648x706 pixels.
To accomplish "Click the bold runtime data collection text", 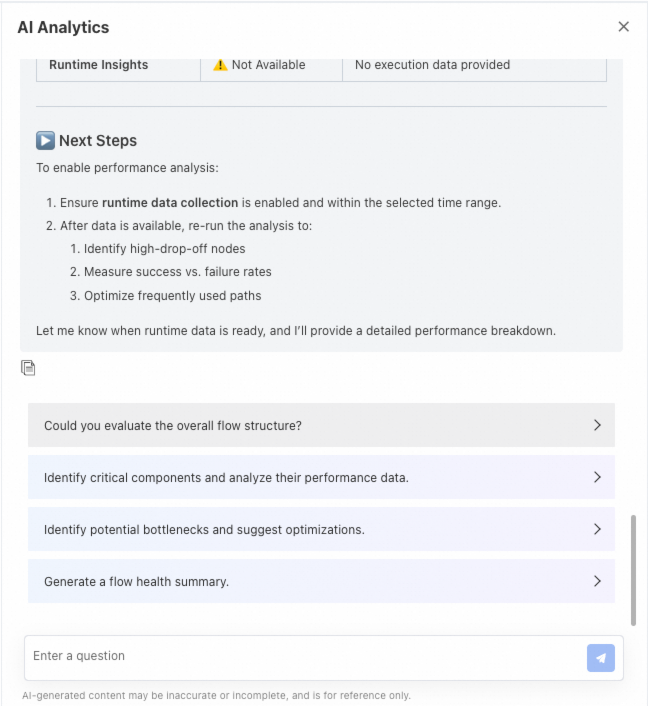I will (170, 202).
